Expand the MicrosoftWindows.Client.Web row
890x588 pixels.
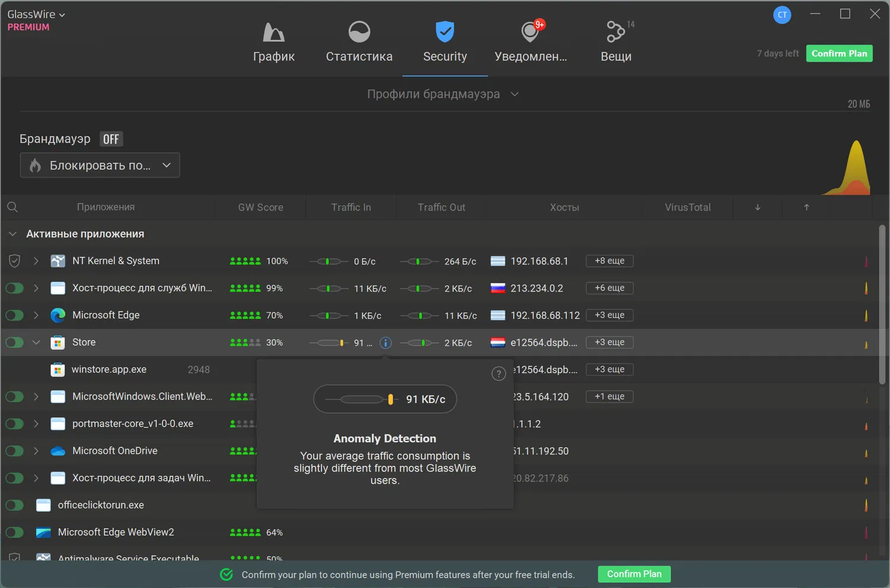click(x=36, y=396)
